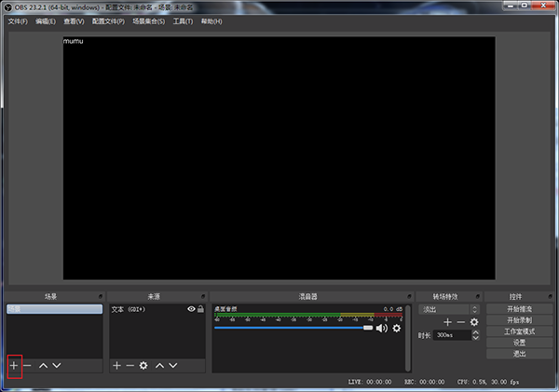Click the 开始录制 button
The image size is (559, 392).
click(519, 319)
